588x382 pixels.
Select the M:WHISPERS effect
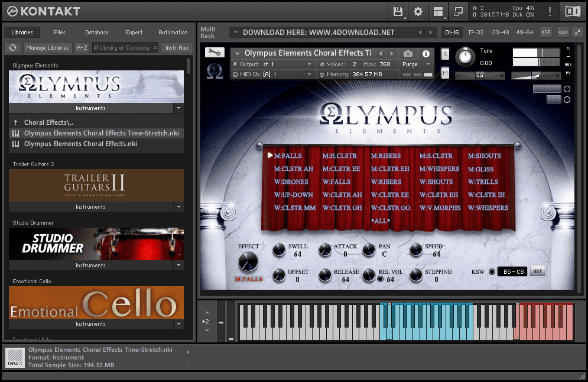pos(439,169)
